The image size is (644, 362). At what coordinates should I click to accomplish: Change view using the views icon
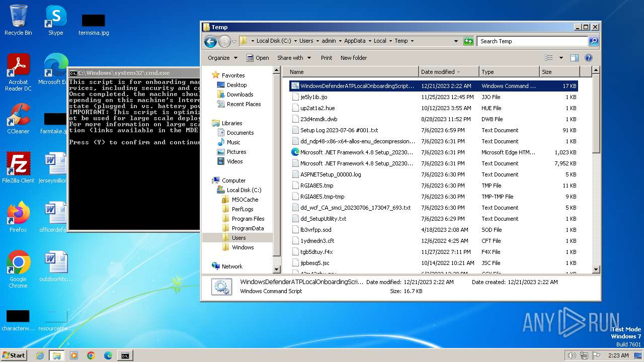pyautogui.click(x=549, y=58)
